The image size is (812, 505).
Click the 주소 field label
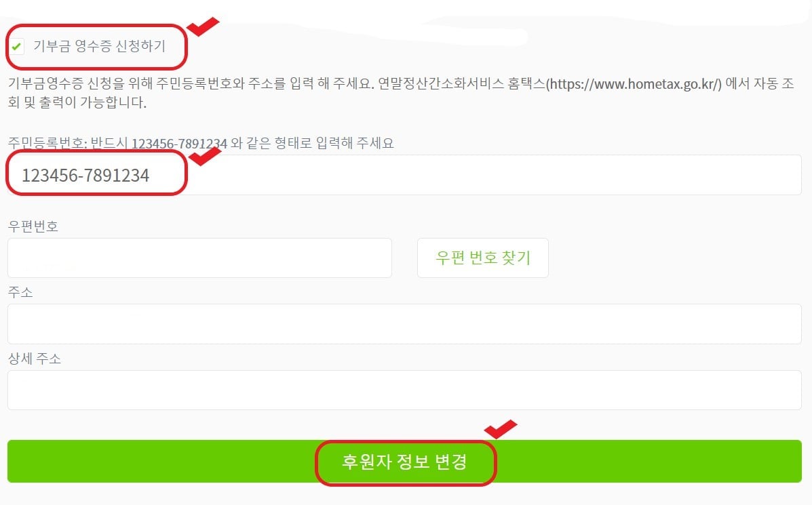[20, 292]
